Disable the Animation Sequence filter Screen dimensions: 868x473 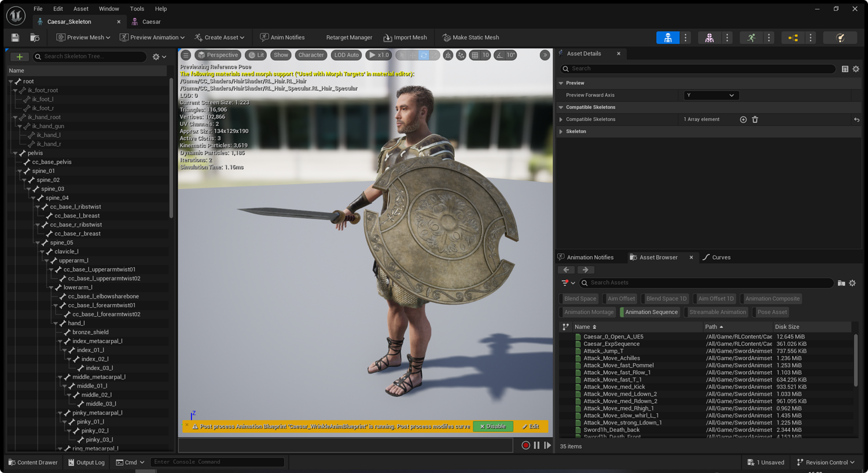click(650, 312)
